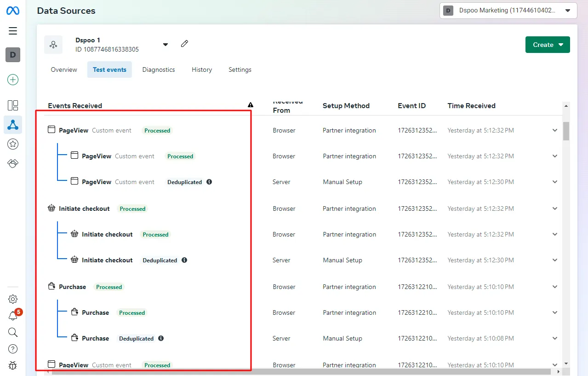Open the green Create dropdown button
588x376 pixels.
[x=548, y=45]
